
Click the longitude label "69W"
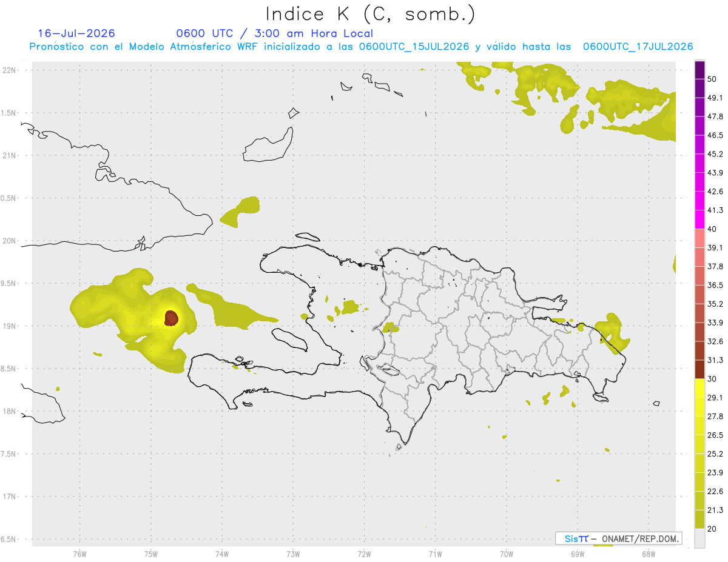(578, 554)
